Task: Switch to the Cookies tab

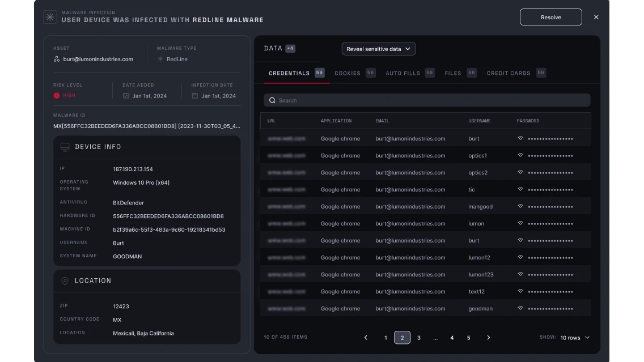Action: [348, 73]
